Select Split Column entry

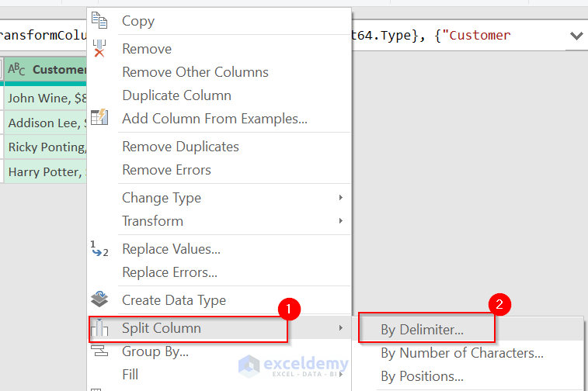point(162,327)
